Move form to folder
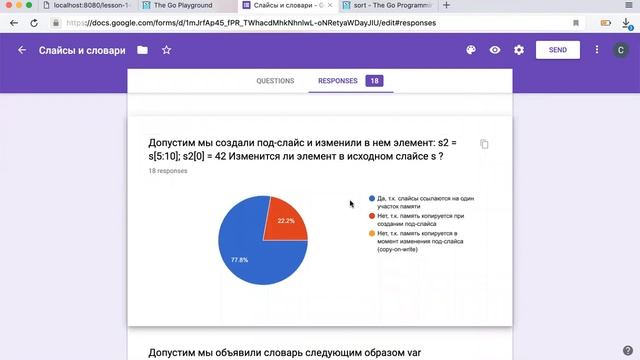This screenshot has width=640, height=360. click(142, 50)
